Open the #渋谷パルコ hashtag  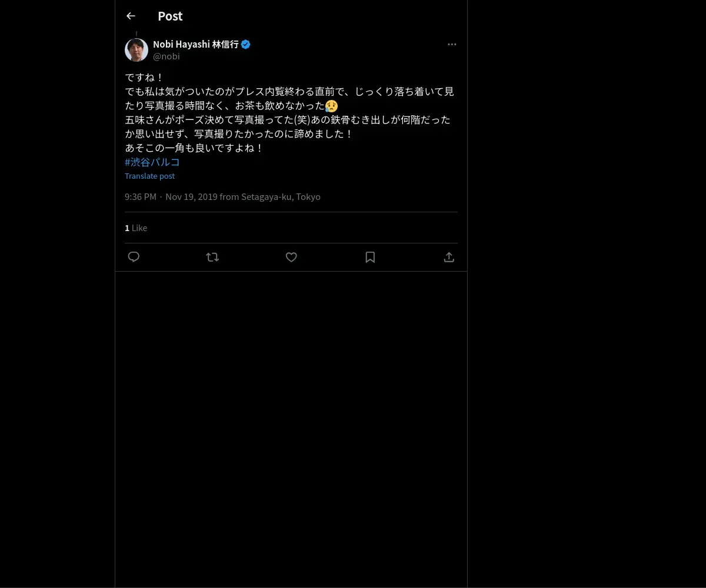click(x=152, y=162)
